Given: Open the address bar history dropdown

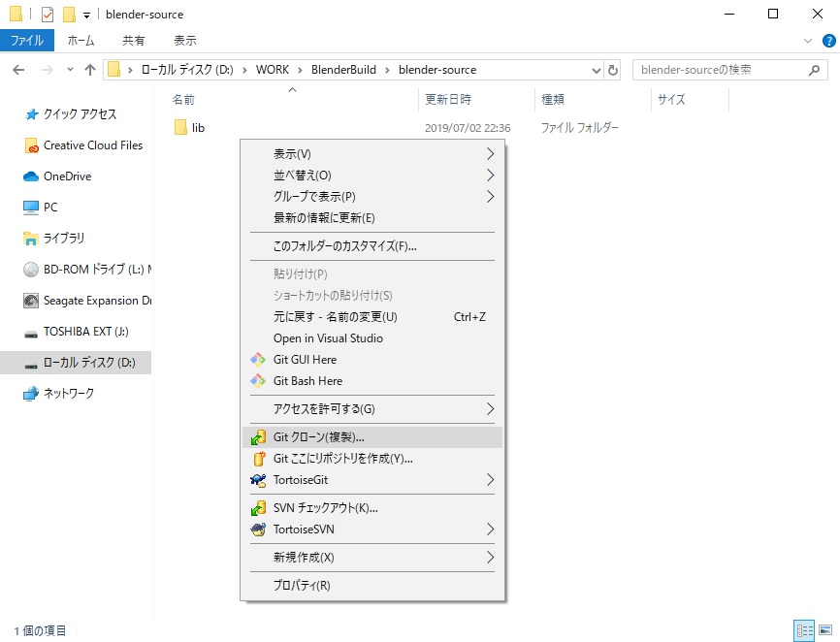Looking at the screenshot, I should pos(596,70).
